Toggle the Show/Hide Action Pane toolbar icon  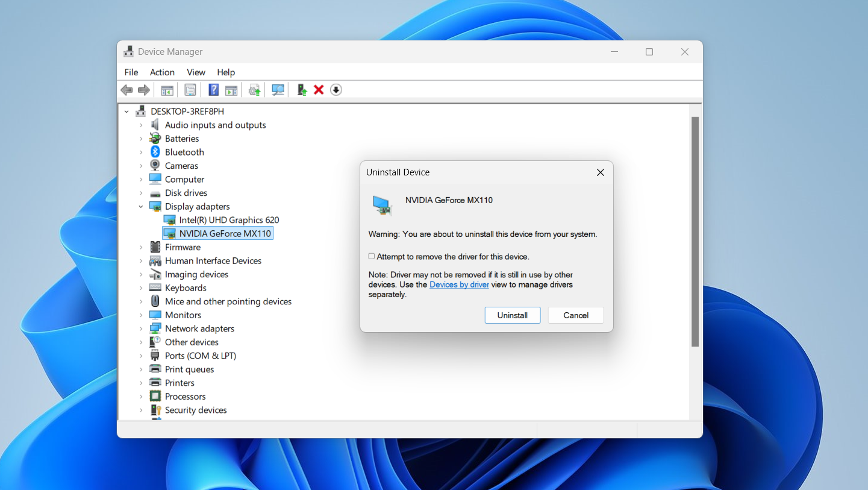point(231,90)
